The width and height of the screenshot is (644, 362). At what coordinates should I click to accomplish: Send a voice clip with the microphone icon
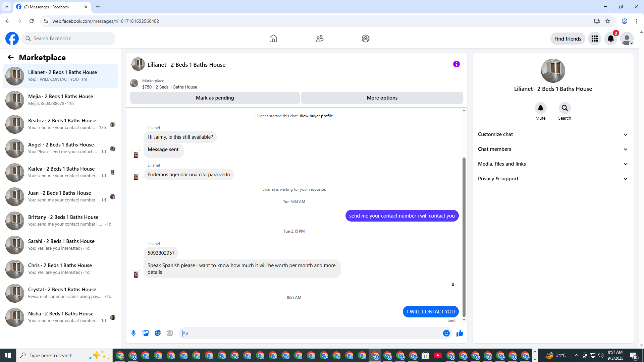(133, 333)
